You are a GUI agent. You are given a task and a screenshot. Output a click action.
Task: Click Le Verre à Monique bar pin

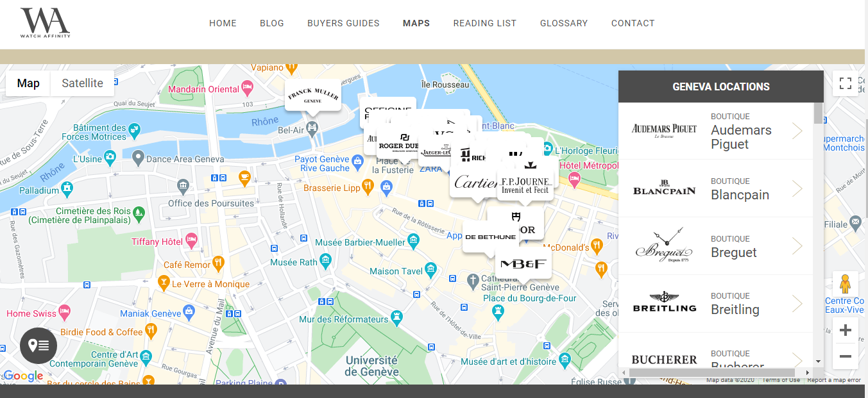164,283
